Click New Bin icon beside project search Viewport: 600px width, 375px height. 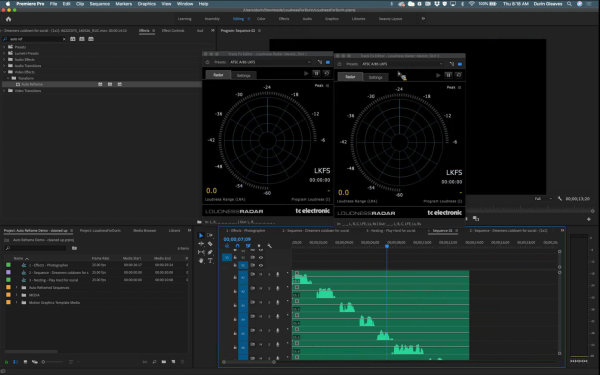click(x=74, y=248)
